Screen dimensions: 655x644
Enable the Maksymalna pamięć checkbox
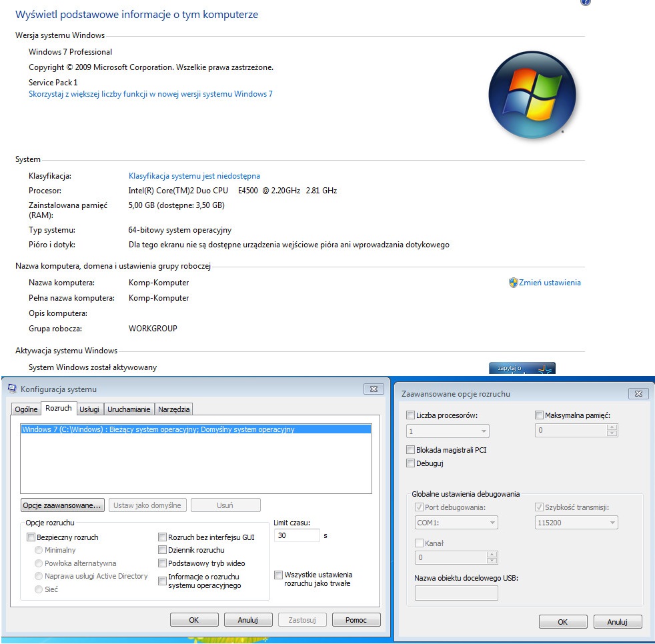tap(540, 415)
